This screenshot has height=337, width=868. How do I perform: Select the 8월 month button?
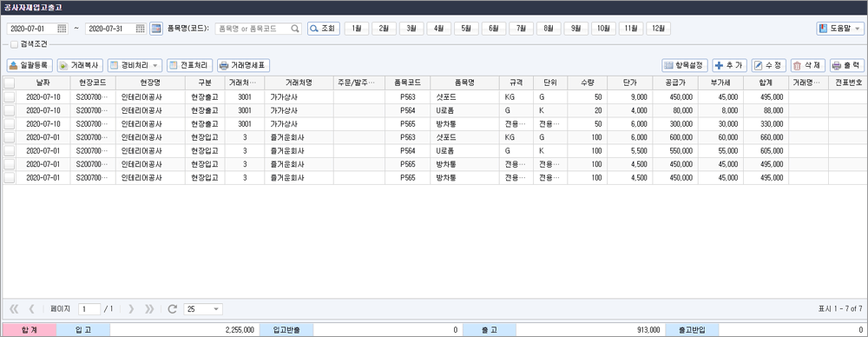click(549, 29)
